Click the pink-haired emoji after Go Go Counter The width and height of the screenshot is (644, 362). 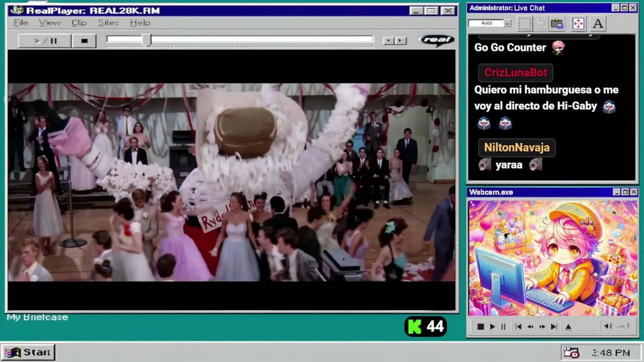pos(558,47)
